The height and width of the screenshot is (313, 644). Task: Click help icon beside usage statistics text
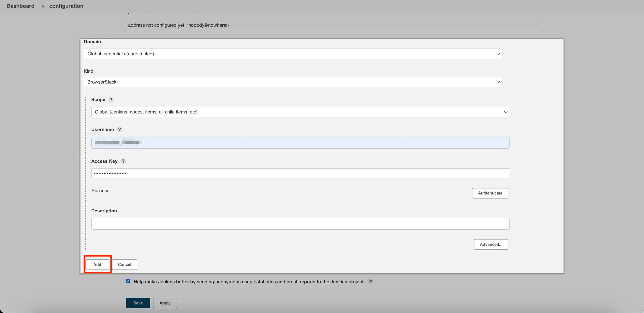(x=370, y=282)
